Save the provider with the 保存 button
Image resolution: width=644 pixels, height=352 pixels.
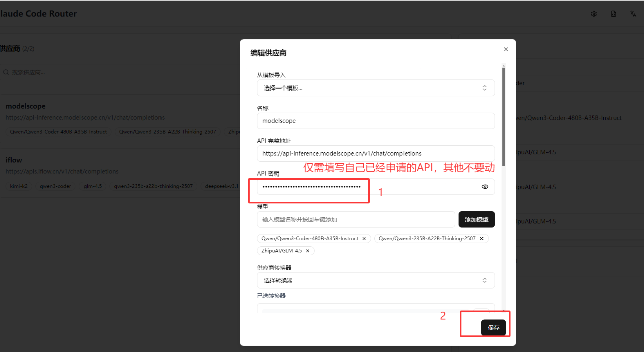[493, 328]
